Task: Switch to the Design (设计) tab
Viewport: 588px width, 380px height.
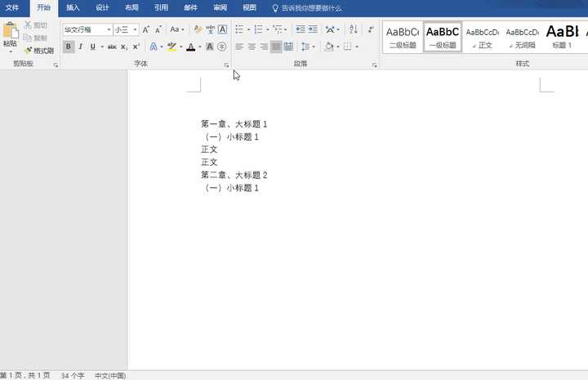Action: [102, 8]
